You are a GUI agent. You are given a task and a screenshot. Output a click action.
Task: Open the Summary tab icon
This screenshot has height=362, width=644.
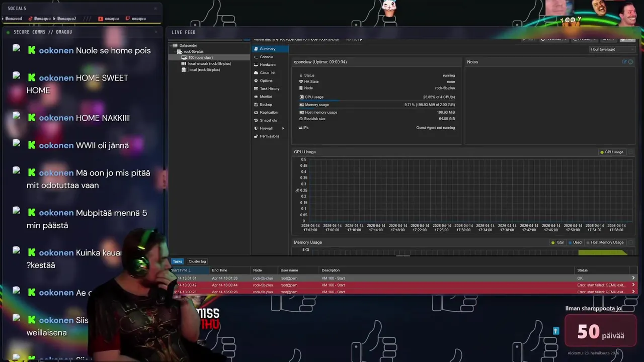point(256,49)
